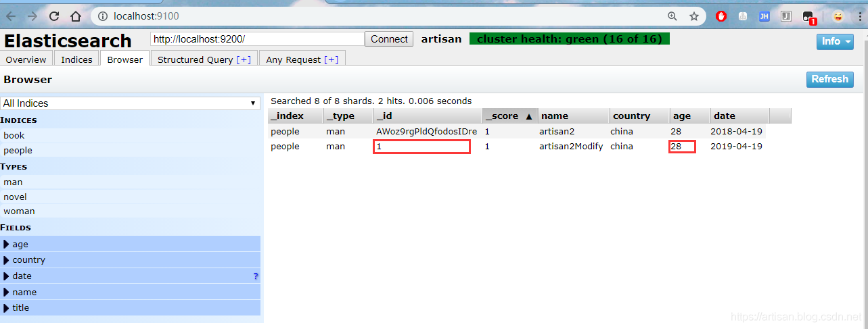
Task: Click the Refresh button
Action: [829, 79]
